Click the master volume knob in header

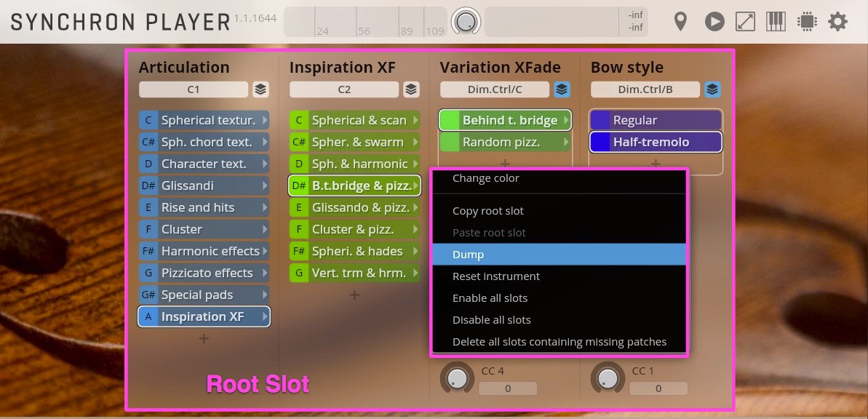pyautogui.click(x=466, y=22)
